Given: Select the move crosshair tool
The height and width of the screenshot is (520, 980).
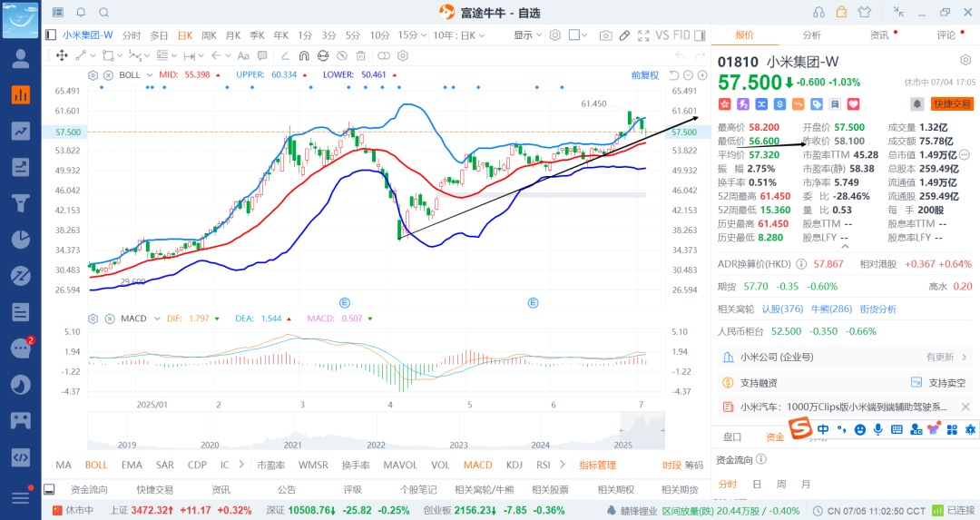Looking at the screenshot, I should coord(62,55).
